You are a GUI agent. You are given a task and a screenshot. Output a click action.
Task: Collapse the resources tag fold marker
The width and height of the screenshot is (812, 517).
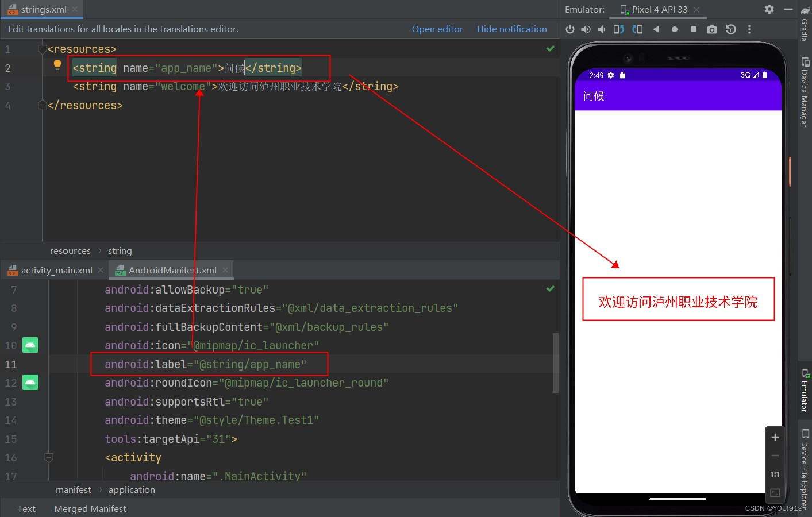click(42, 49)
